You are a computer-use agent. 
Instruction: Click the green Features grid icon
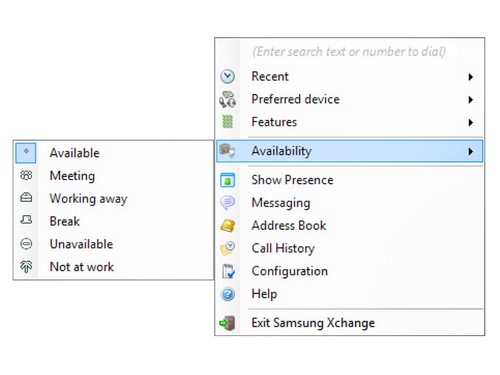[228, 122]
